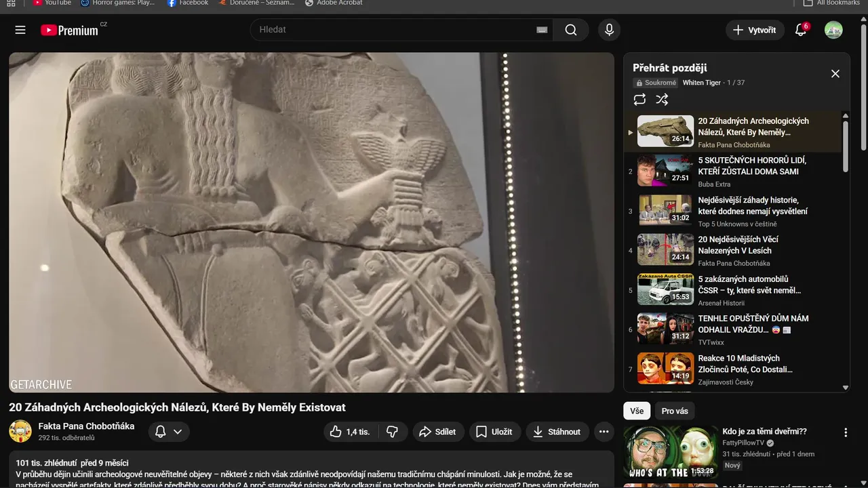868x488 pixels.
Task: Select the Pro vás filter chip
Action: [x=675, y=411]
